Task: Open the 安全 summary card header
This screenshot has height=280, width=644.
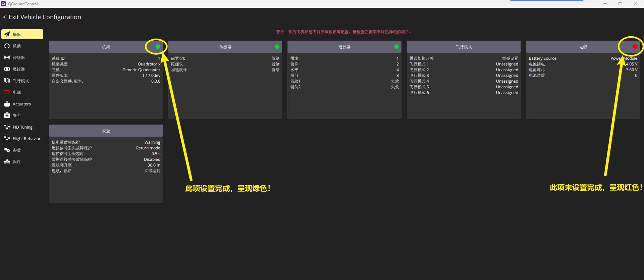Action: pyautogui.click(x=106, y=131)
